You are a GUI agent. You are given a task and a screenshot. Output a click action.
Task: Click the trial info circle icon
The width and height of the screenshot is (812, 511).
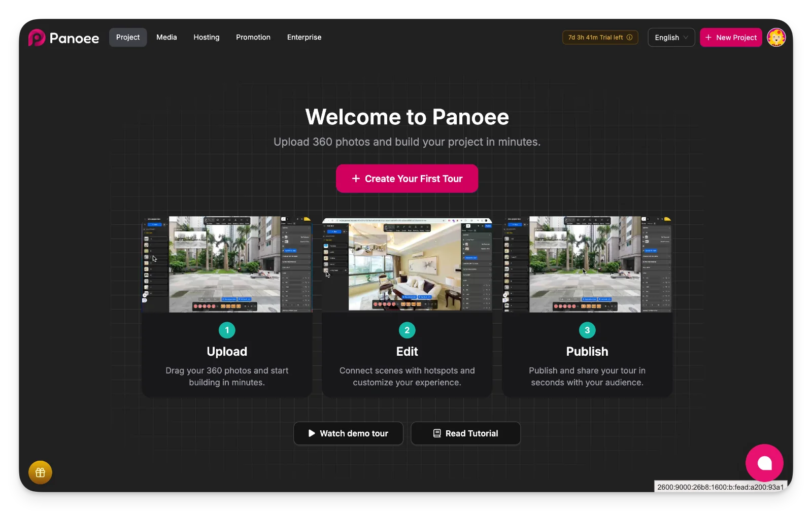[629, 38]
